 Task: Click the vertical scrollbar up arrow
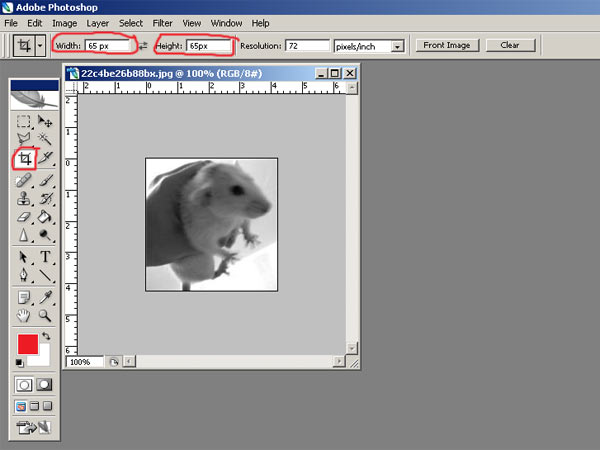pyautogui.click(x=352, y=88)
